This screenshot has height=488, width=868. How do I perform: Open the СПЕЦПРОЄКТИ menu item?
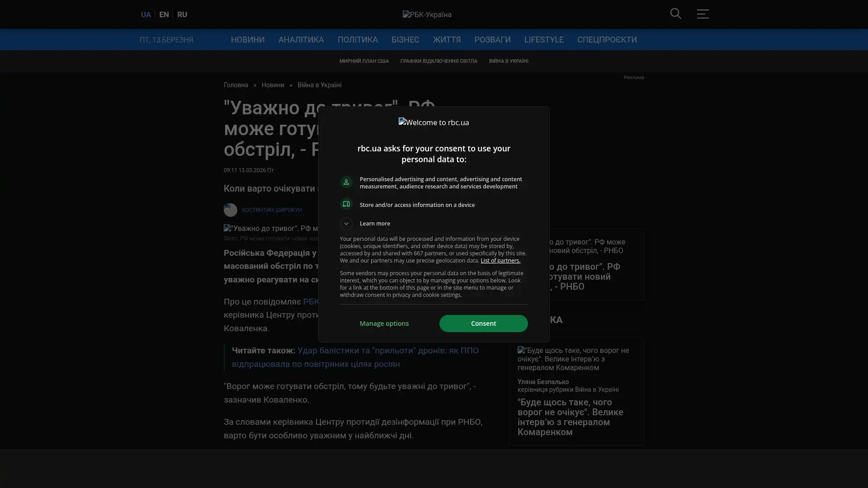[x=607, y=40]
